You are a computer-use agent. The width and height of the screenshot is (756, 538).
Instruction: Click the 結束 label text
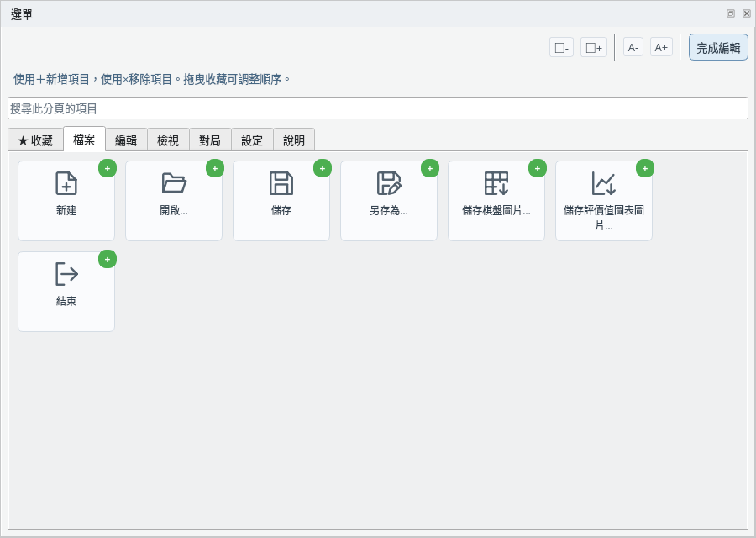(66, 301)
